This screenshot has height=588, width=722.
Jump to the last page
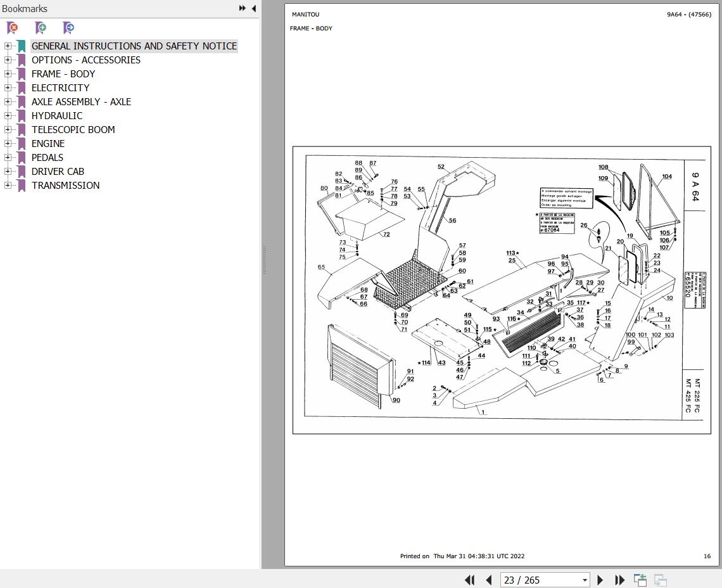coord(620,580)
